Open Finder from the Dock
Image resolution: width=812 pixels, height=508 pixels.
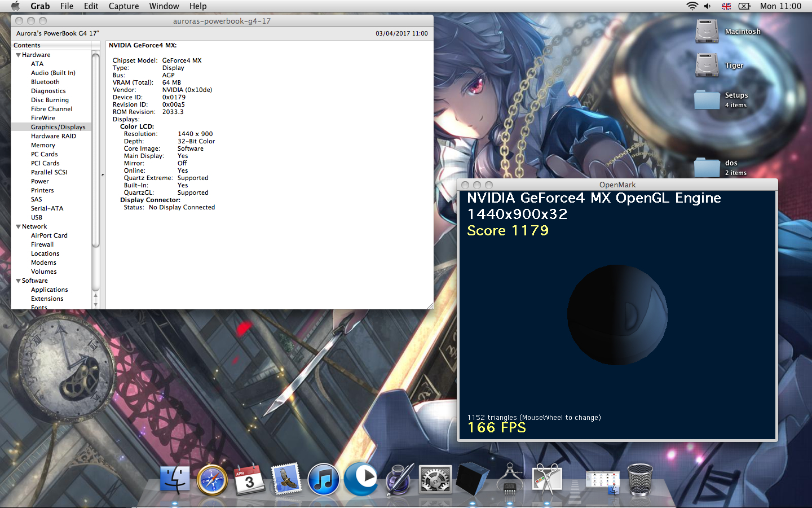coord(175,480)
